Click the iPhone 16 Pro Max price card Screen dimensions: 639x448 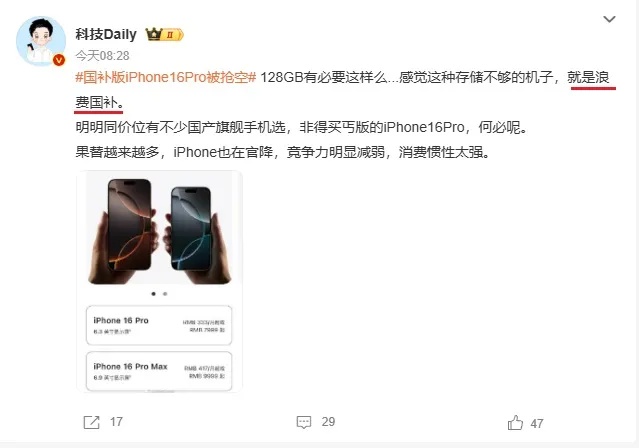pos(159,371)
